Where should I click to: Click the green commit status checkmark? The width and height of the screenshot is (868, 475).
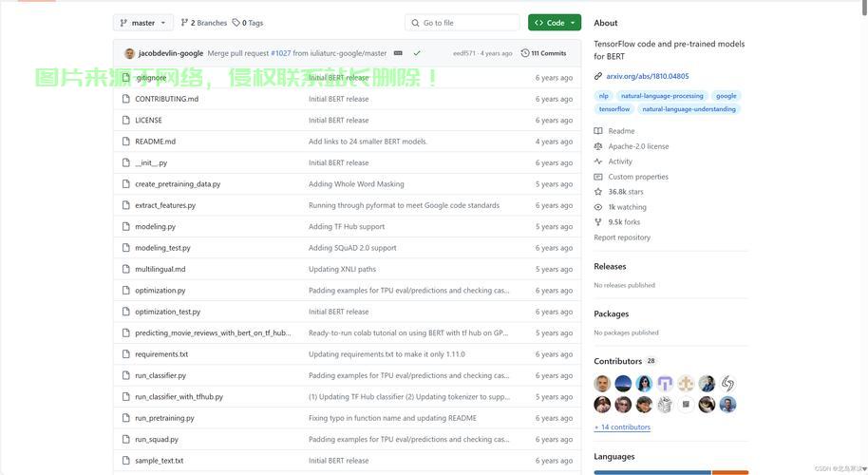click(417, 53)
